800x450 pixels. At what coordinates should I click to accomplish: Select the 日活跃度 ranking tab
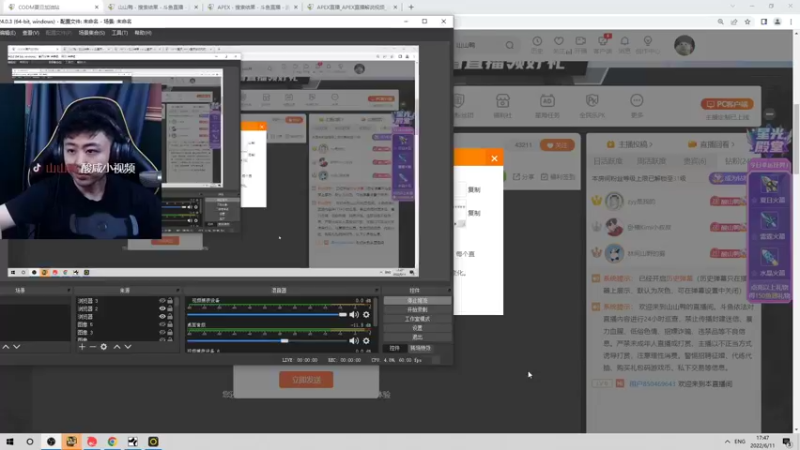click(x=607, y=161)
